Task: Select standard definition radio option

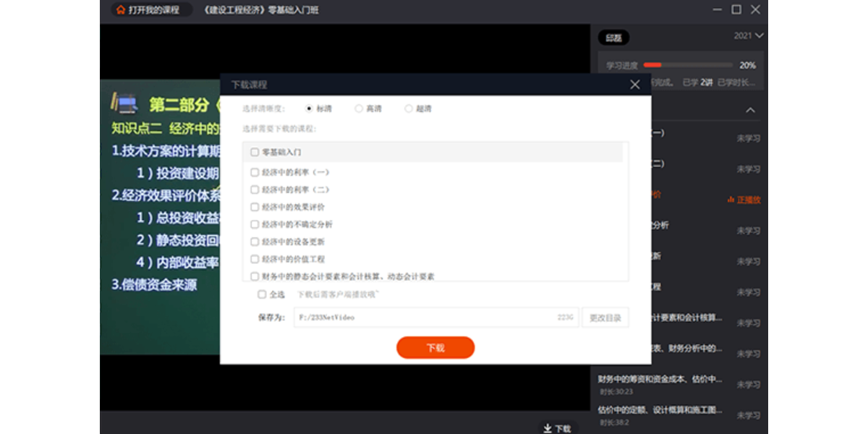Action: click(x=310, y=109)
